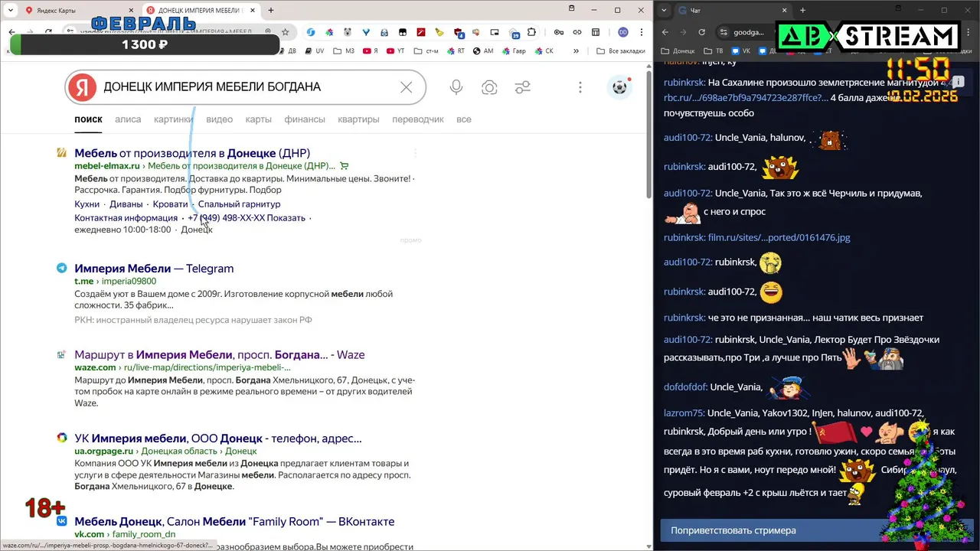Open the UV bookmark folder
Viewport: 980px width, 551px height.
point(314,51)
